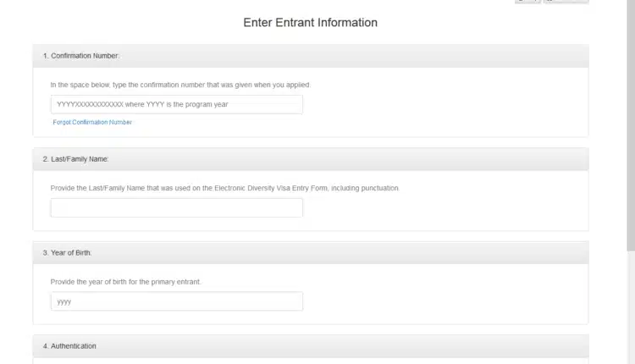Click the Confirmation Number input field
This screenshot has height=364, width=635.
(x=176, y=104)
